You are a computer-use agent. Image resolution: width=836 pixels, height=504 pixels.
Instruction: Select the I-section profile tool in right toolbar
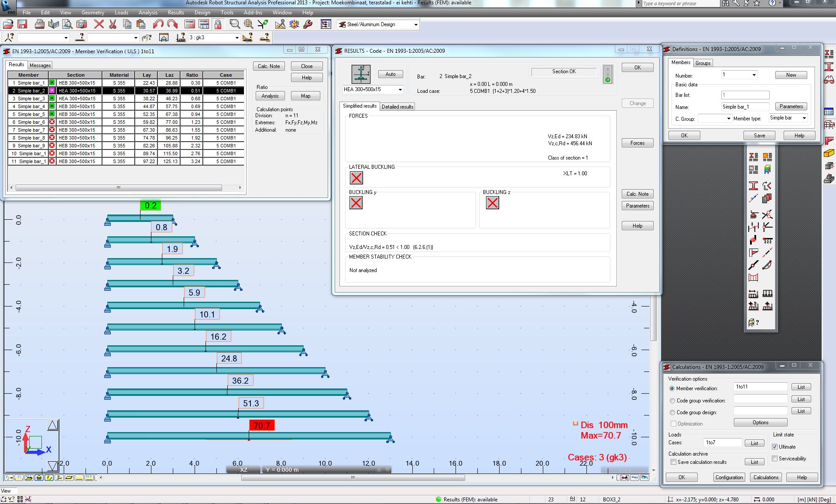[x=753, y=185]
